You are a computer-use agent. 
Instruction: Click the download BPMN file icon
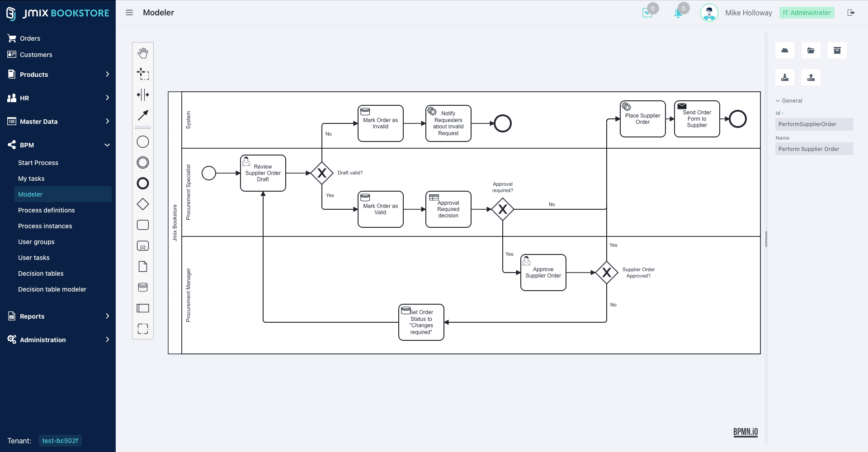(x=785, y=77)
